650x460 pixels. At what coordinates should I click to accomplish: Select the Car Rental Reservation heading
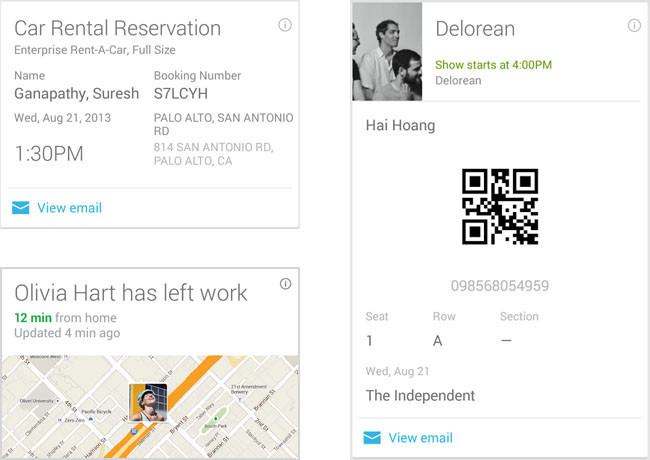(118, 28)
